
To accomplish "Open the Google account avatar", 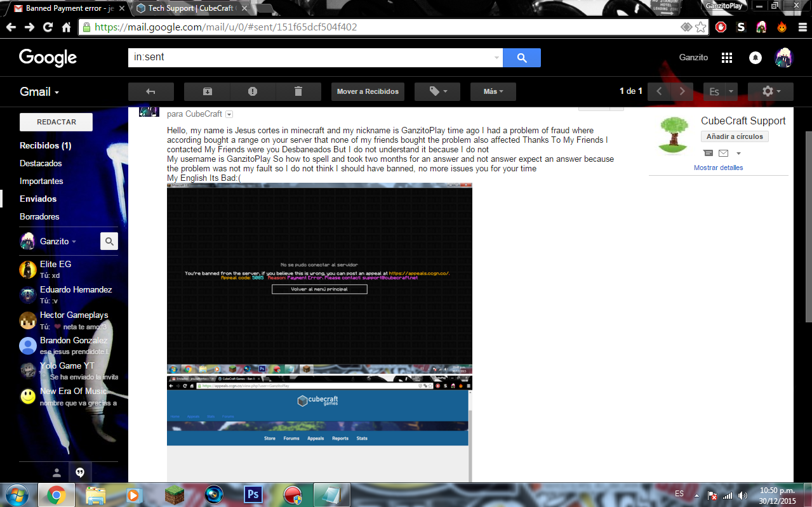I will click(x=783, y=58).
